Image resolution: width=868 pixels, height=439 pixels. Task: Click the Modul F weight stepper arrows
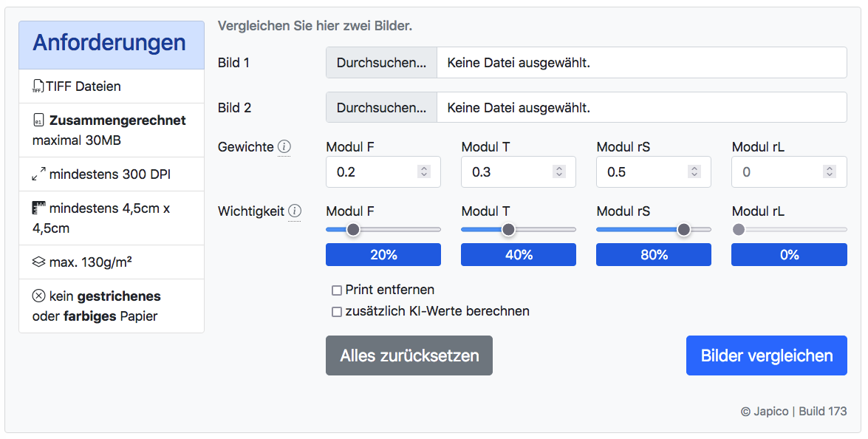click(x=424, y=171)
